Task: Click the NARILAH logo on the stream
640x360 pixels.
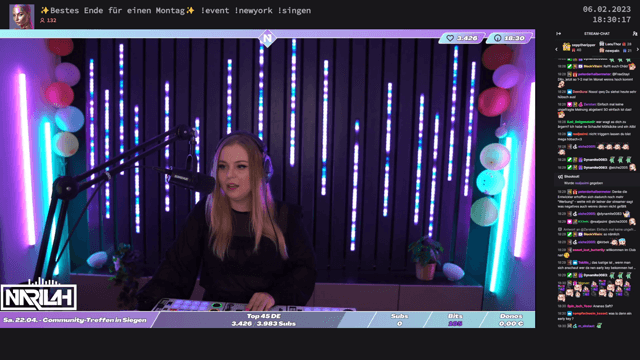Action: tap(39, 295)
